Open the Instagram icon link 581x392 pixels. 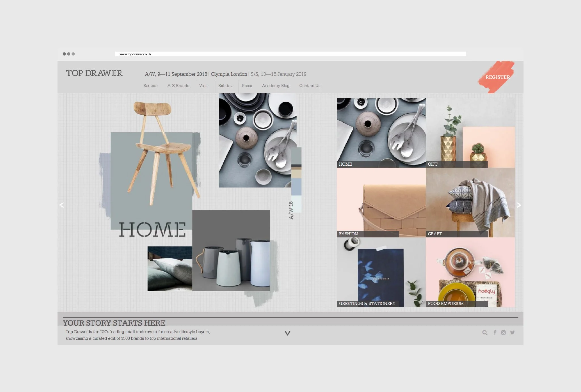tap(503, 332)
